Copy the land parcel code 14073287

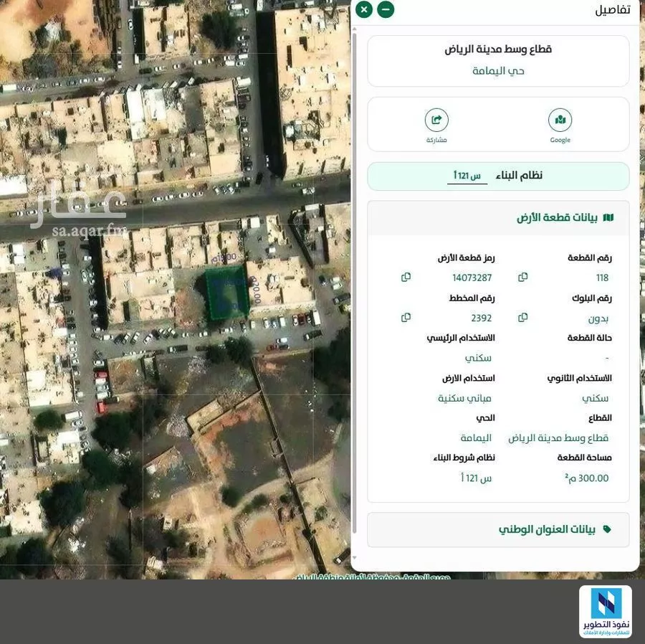click(x=406, y=278)
